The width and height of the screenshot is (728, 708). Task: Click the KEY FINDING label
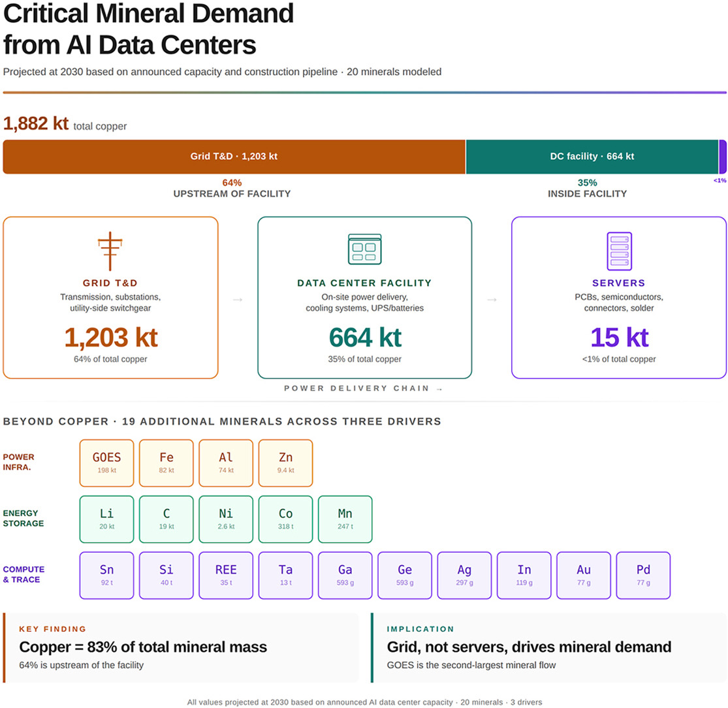point(52,629)
